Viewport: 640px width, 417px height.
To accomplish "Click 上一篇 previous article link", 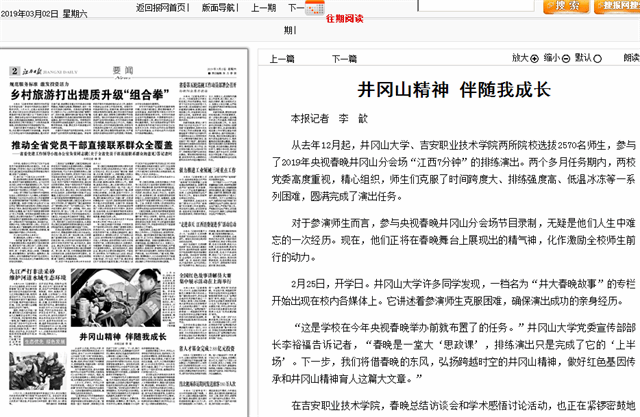I will point(283,58).
